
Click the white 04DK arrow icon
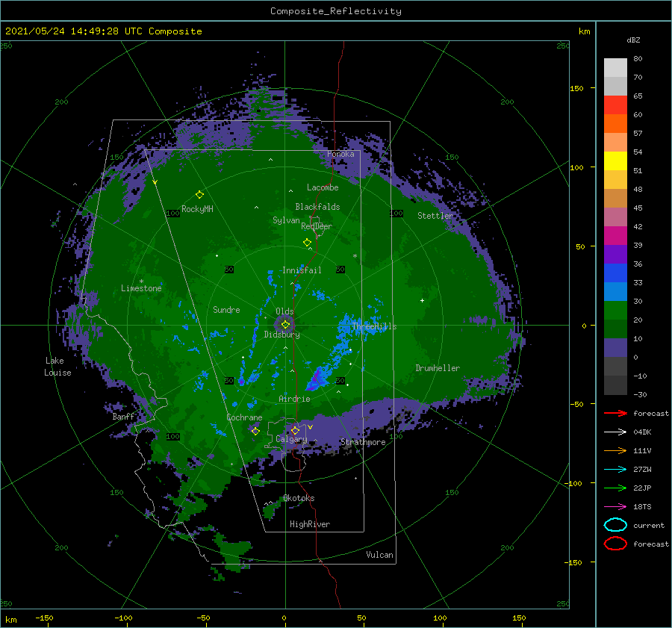(x=615, y=432)
